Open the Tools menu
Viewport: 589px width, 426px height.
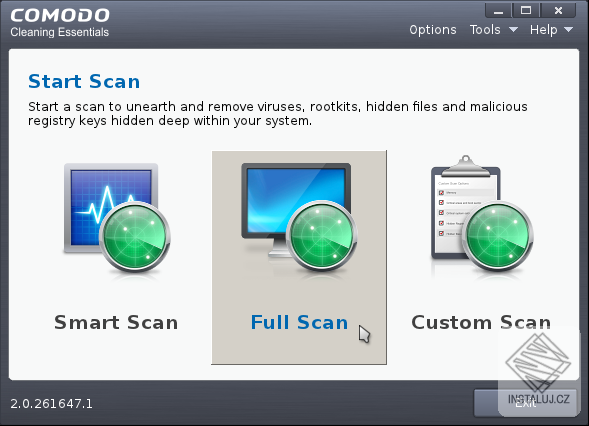[485, 30]
